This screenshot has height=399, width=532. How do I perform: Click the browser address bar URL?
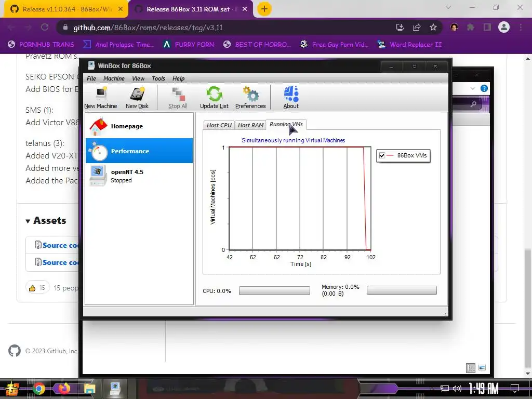[148, 28]
